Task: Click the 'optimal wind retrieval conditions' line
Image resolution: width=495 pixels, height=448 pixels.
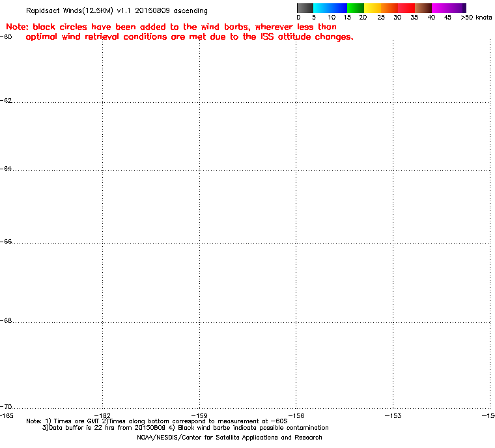Action: [190, 37]
